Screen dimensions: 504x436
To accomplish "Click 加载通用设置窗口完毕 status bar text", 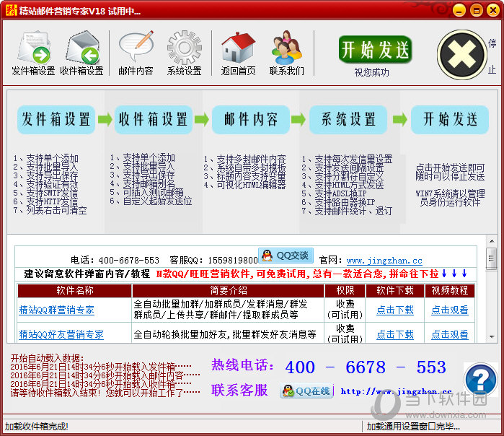I will (413, 427).
